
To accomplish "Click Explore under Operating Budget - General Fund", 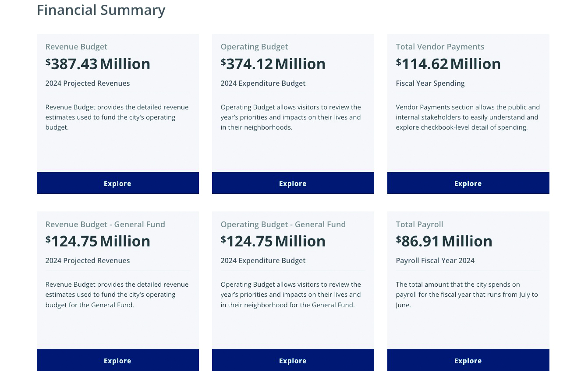I will [293, 360].
